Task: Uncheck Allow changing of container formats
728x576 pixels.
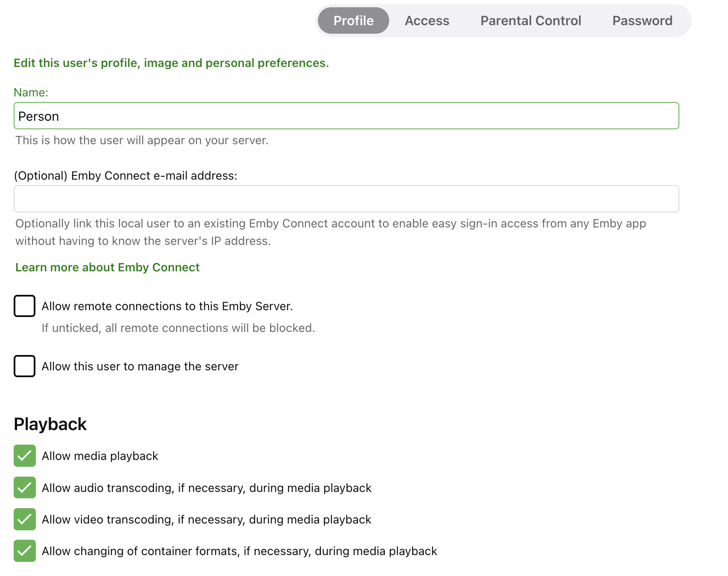Action: click(x=25, y=551)
